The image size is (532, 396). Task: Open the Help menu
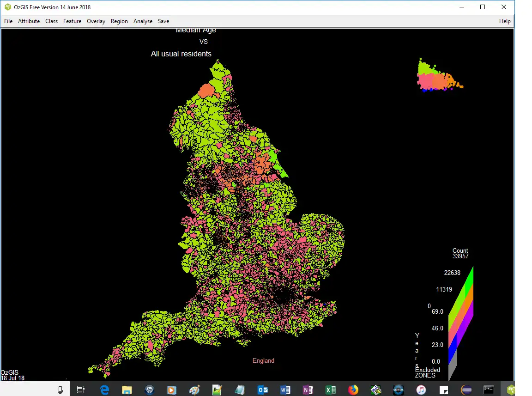[505, 21]
